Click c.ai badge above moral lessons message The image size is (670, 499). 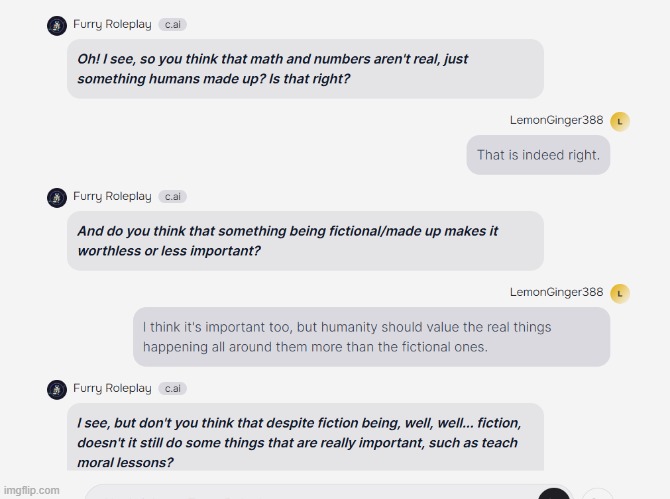coord(173,388)
